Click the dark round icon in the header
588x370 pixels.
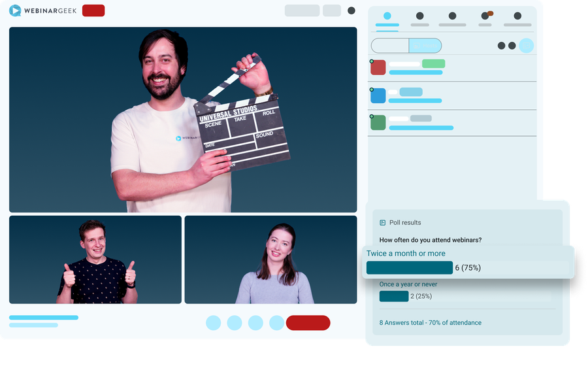351,10
